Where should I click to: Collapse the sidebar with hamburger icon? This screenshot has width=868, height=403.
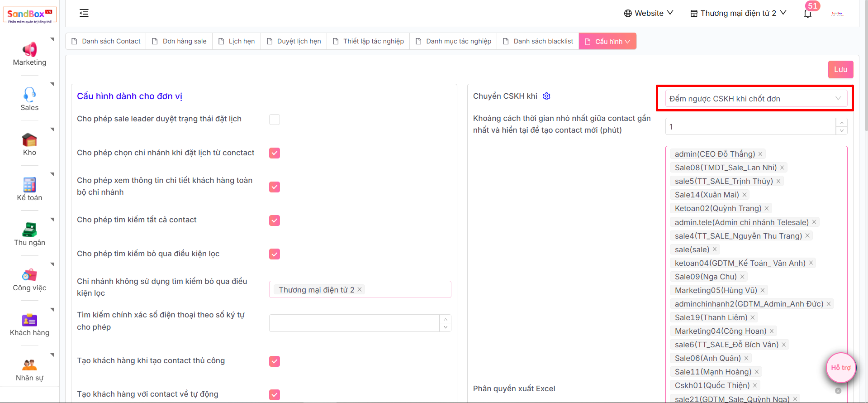click(84, 13)
